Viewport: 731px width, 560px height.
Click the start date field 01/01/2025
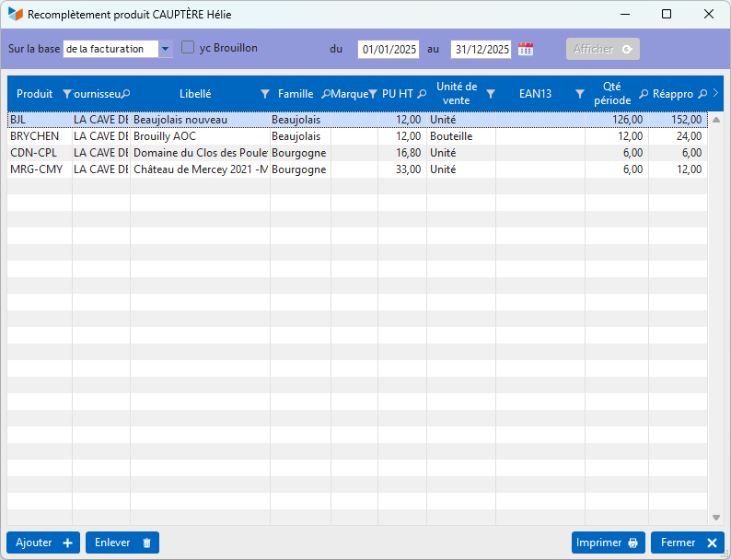[x=389, y=50]
